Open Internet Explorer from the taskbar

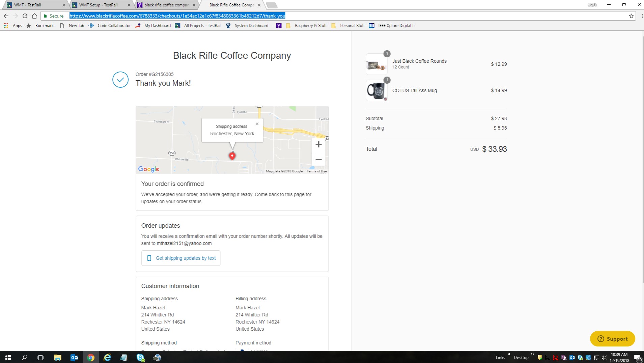click(107, 357)
